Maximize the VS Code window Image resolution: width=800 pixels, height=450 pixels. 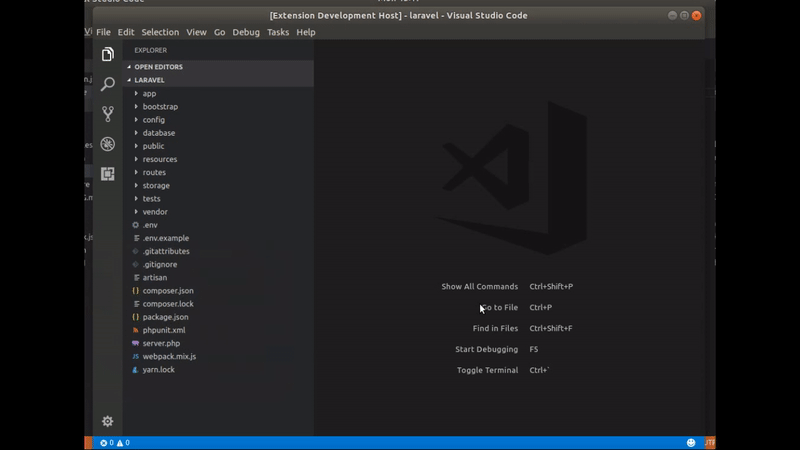684,16
